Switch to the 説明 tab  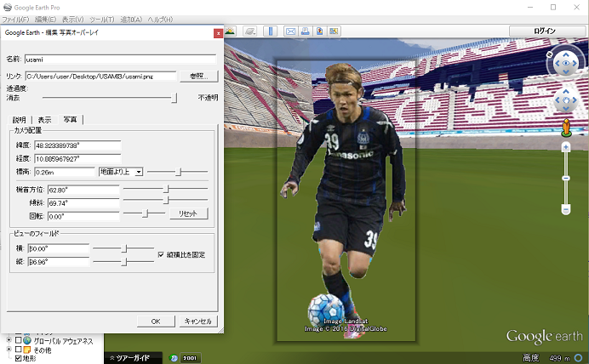point(19,120)
